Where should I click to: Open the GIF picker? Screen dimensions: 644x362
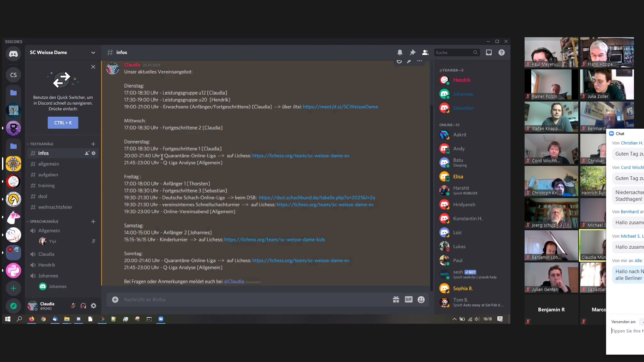(409, 300)
